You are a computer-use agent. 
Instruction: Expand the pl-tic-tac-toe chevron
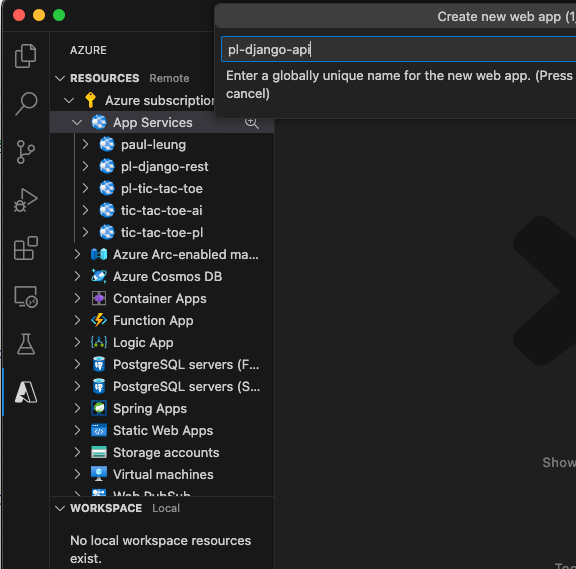pyautogui.click(x=85, y=188)
